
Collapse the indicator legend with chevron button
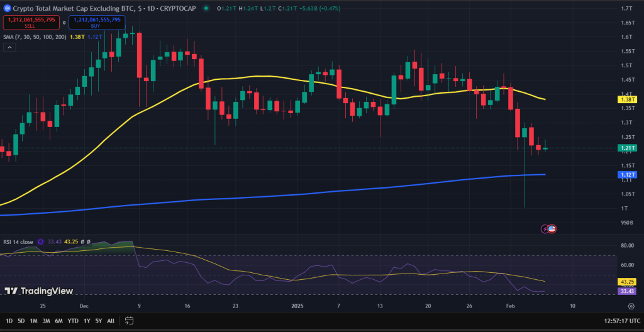(x=9, y=48)
